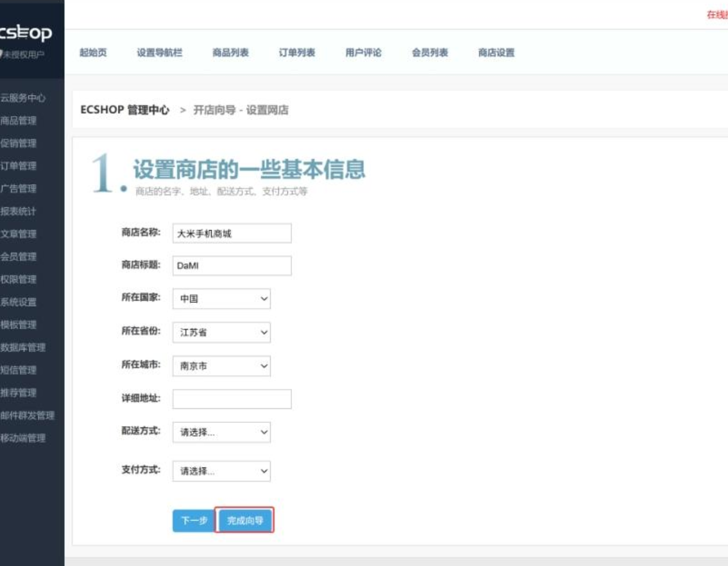728x566 pixels.
Task: Expand 文章管理 in sidebar
Action: click(19, 234)
